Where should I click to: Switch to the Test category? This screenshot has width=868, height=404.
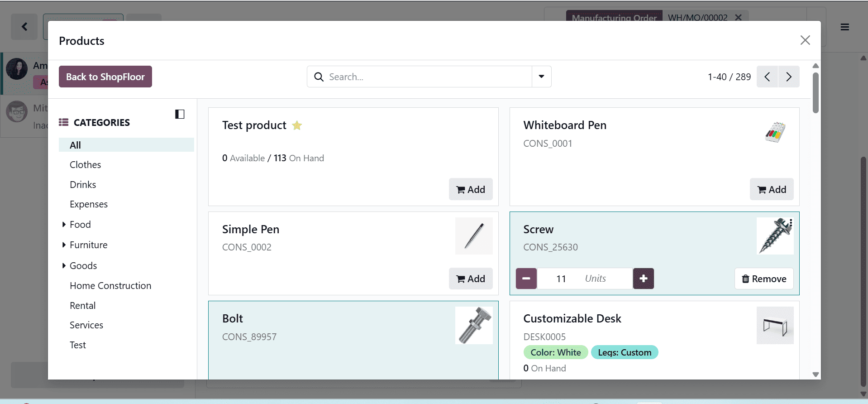pos(77,345)
